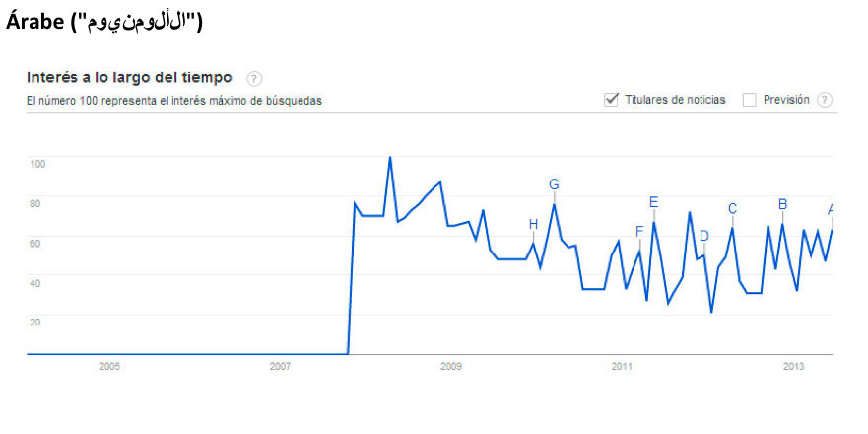Click the 100 value on the vertical axis
This screenshot has height=434, width=868.
(37, 163)
